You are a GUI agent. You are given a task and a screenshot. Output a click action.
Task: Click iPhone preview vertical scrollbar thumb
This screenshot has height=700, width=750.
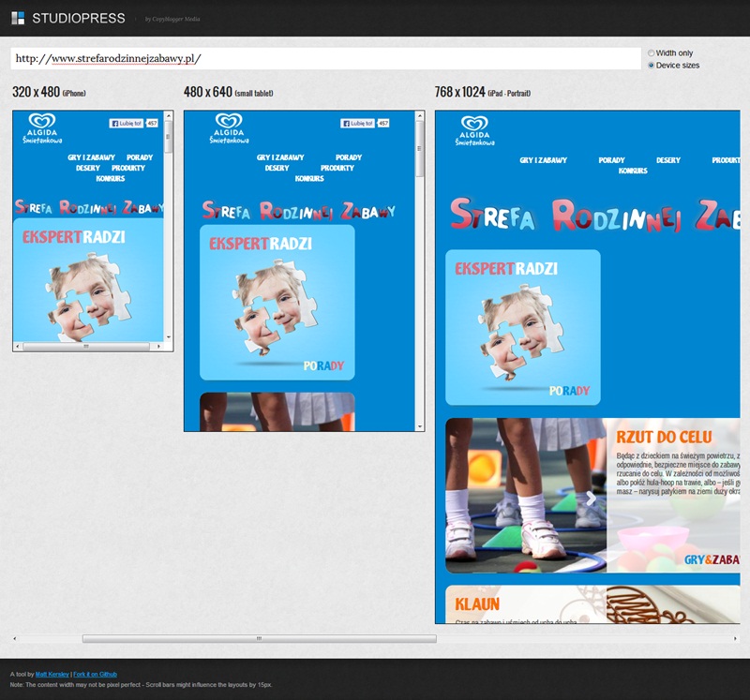click(169, 137)
